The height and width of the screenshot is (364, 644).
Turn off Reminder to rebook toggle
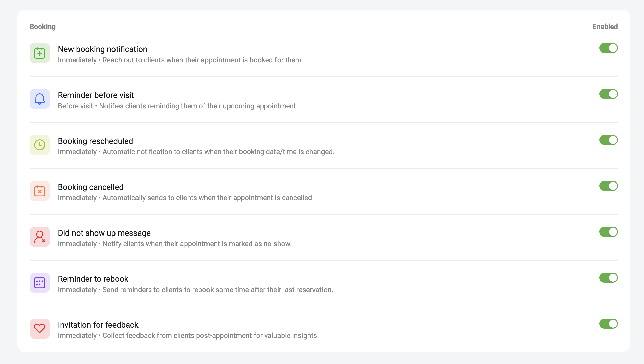(608, 278)
